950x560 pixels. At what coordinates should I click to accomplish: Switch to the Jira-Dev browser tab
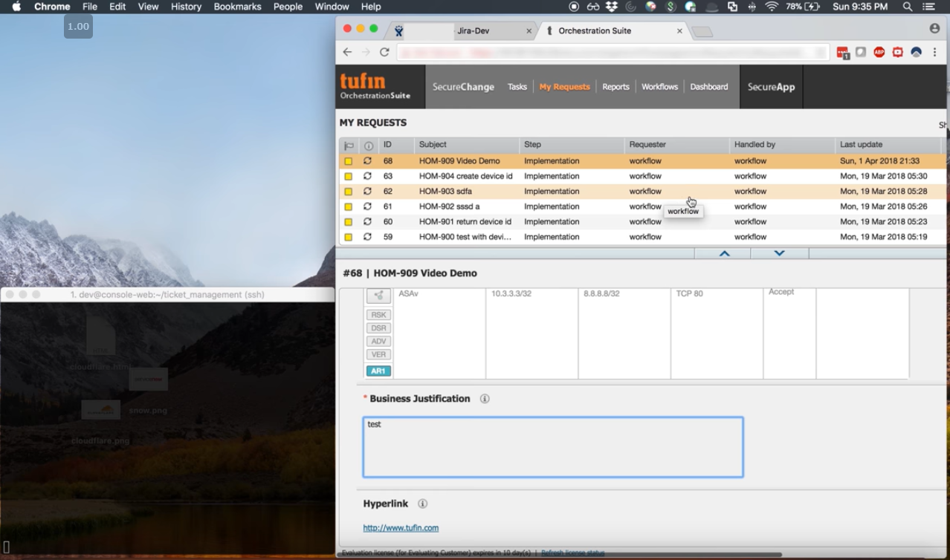[x=461, y=30]
